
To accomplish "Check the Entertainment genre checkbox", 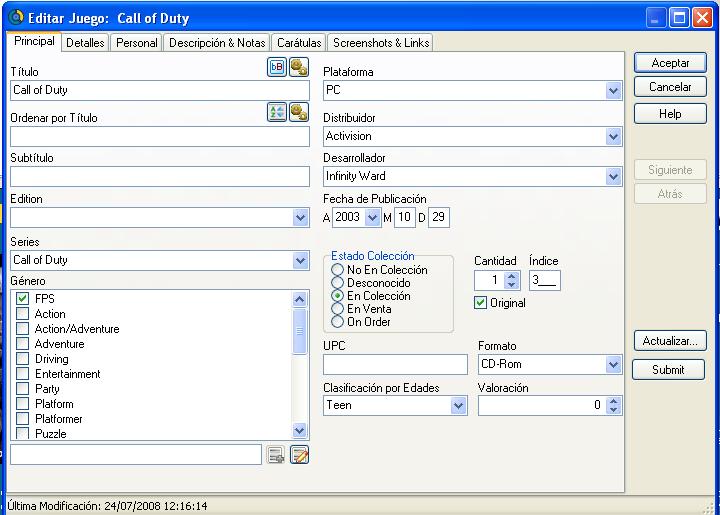I will click(x=22, y=374).
